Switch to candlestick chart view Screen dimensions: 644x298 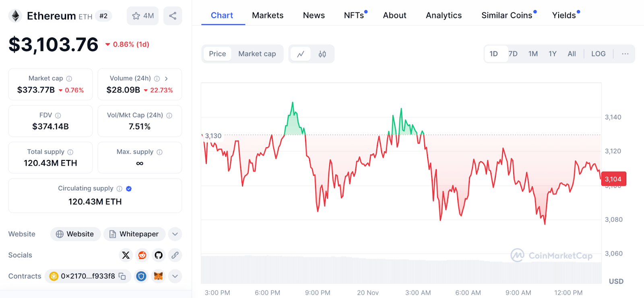point(322,54)
